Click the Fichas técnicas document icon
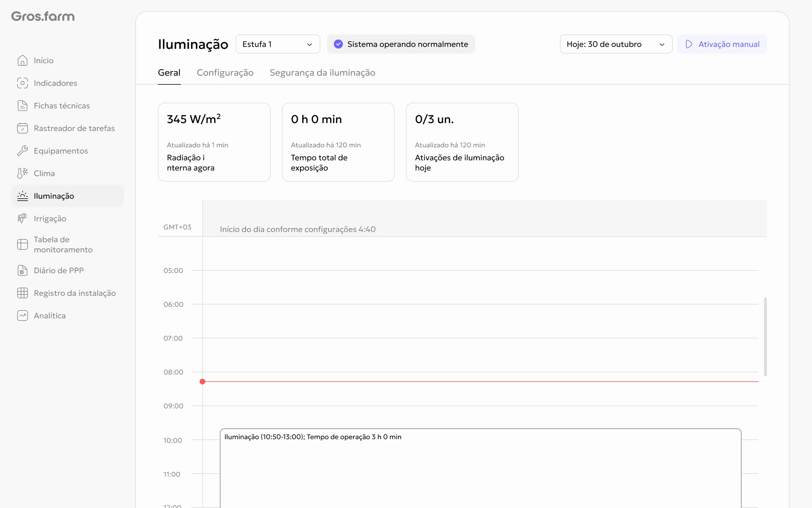Screen dimensions: 812x508 point(23,106)
